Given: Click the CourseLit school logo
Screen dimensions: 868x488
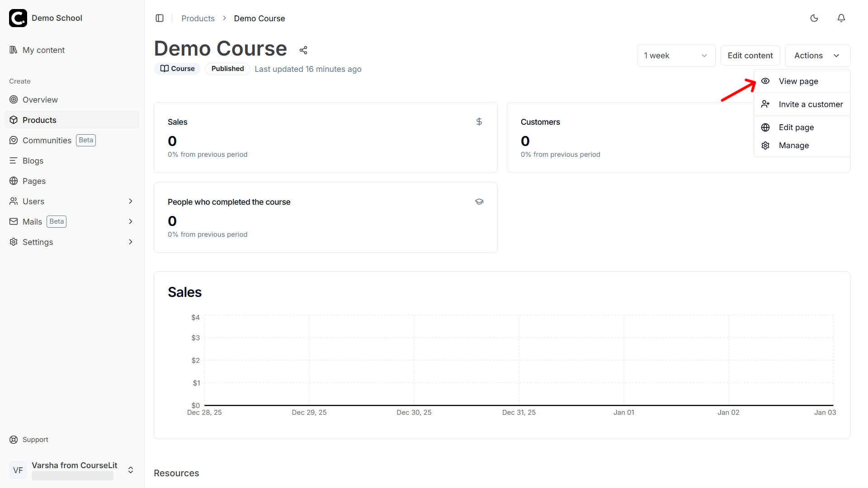Looking at the screenshot, I should (18, 18).
